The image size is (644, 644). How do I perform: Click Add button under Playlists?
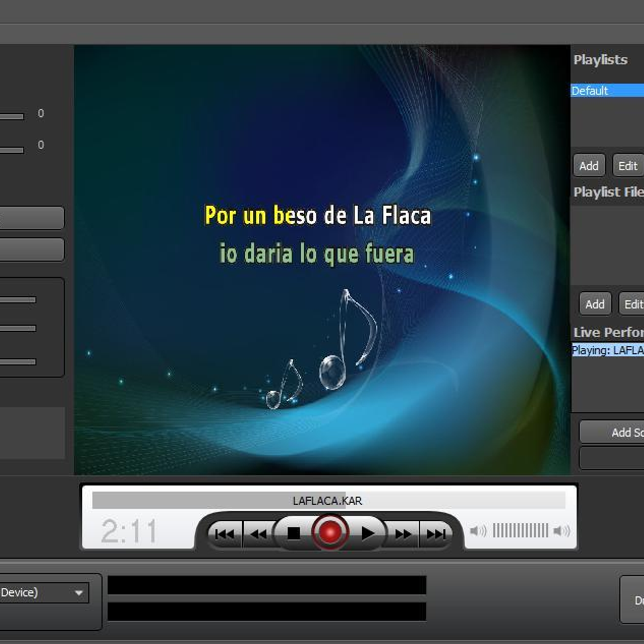589,166
